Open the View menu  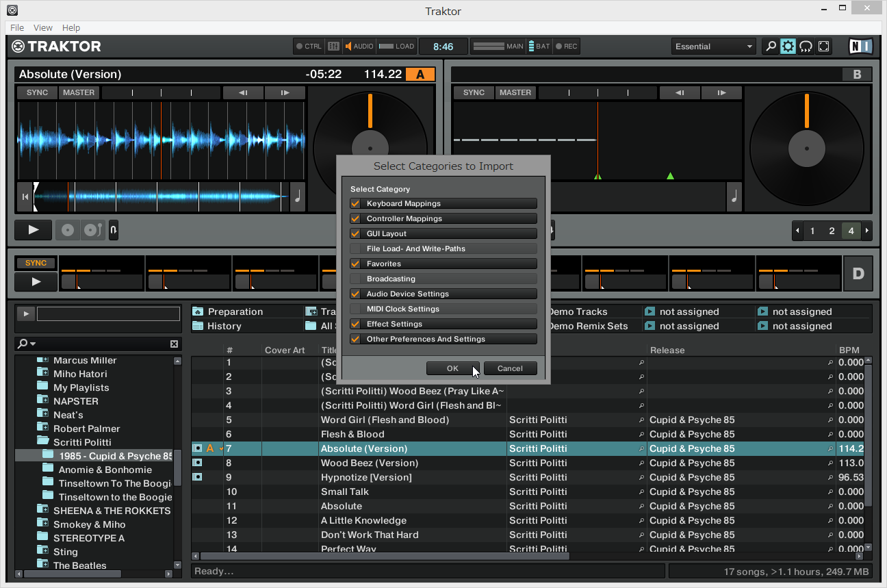[43, 27]
